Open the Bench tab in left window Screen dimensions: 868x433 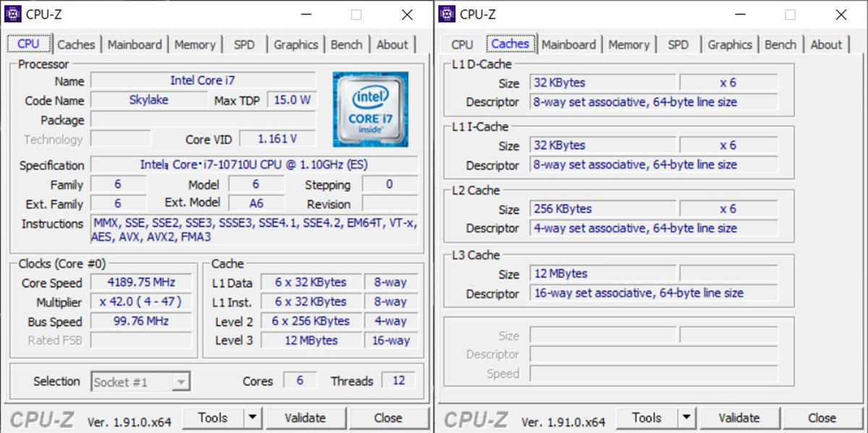(346, 44)
